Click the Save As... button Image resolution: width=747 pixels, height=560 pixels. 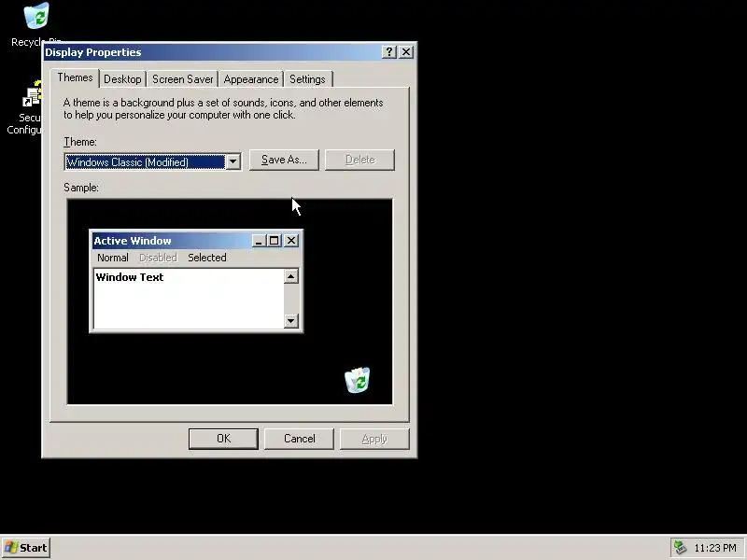[x=284, y=160]
